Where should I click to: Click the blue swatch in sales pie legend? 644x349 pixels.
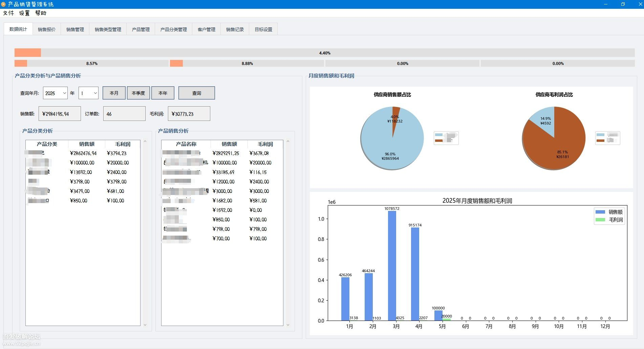coord(439,135)
